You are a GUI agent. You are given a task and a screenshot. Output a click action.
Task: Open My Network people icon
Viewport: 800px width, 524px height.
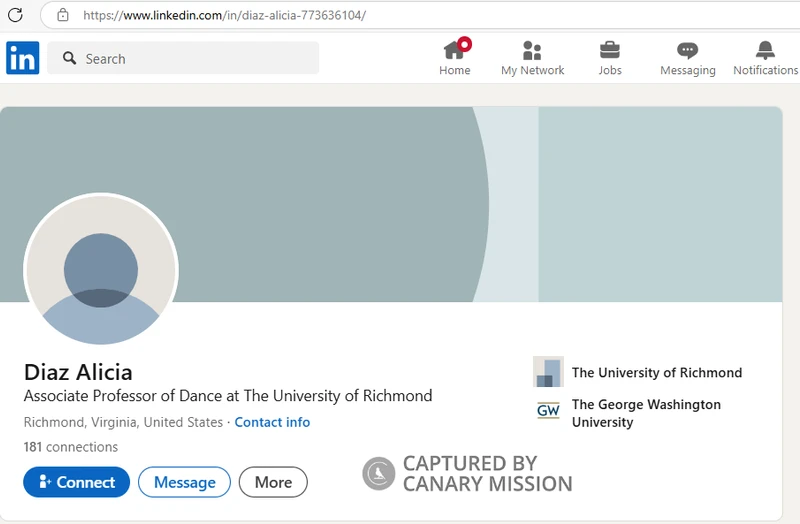[x=532, y=51]
